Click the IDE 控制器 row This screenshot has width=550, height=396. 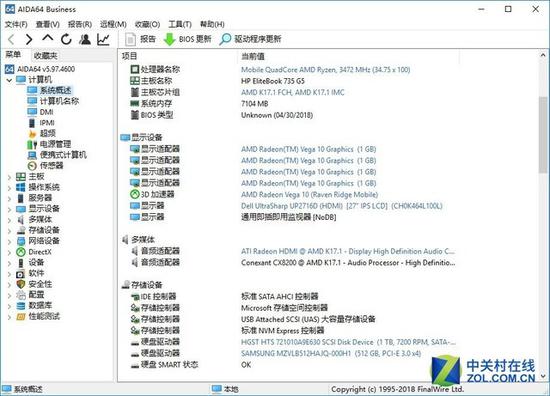tap(153, 297)
